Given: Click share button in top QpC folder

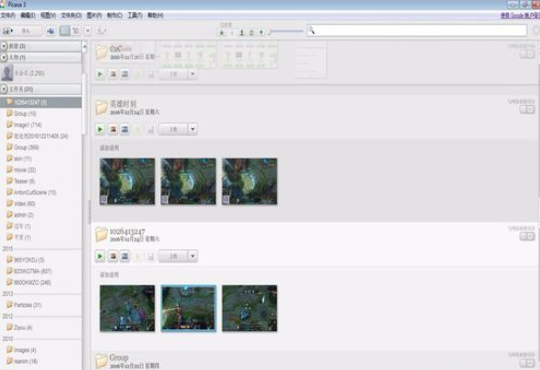Looking at the screenshot, I should (x=173, y=74).
